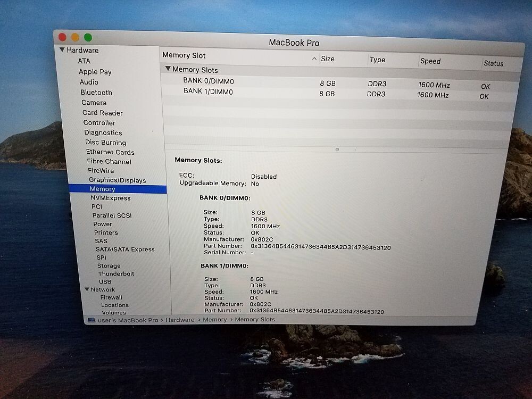This screenshot has width=532, height=399.
Task: Click the ECC Disabled value
Action: (264, 177)
